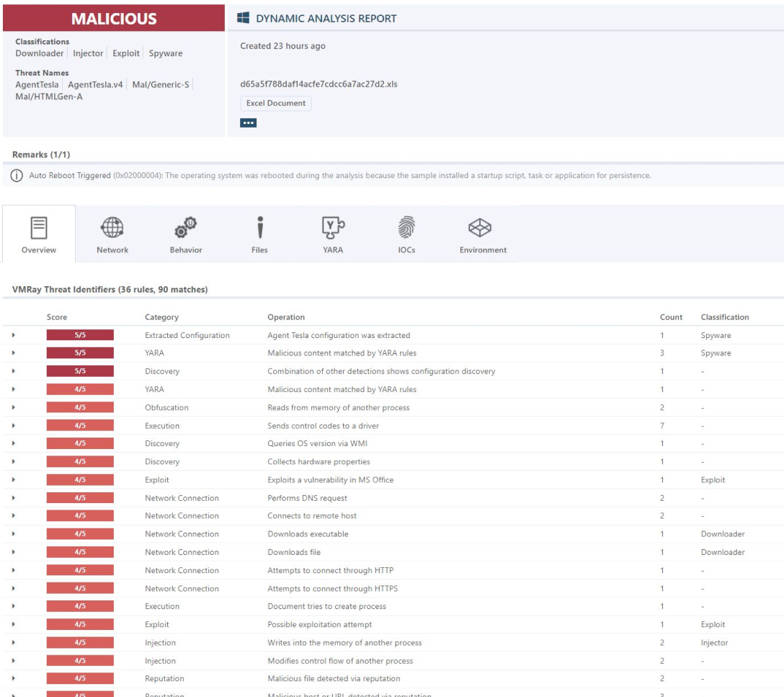Click the count 7 in Sends control codes row
This screenshot has width=784, height=697.
pos(662,425)
